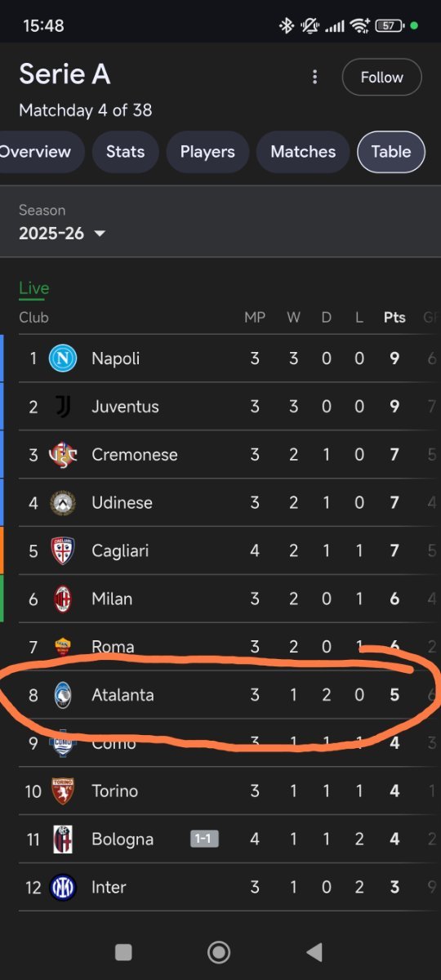Image resolution: width=441 pixels, height=980 pixels.
Task: Open the Stats tab
Action: click(x=125, y=152)
